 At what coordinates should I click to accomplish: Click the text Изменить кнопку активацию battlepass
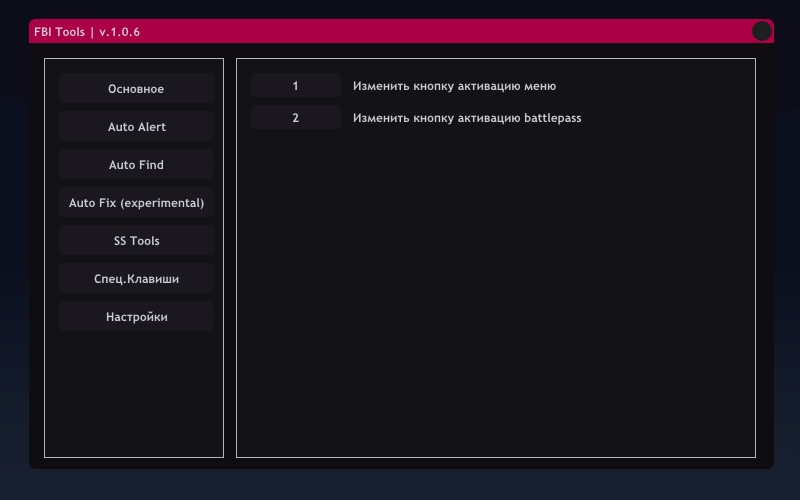pyautogui.click(x=467, y=118)
